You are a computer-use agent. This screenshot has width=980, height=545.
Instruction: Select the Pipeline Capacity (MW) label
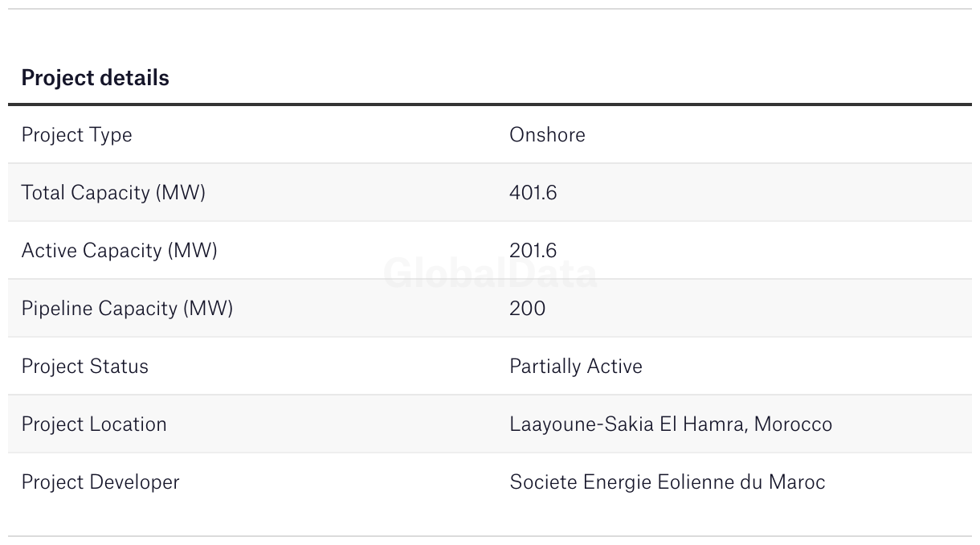(x=127, y=308)
